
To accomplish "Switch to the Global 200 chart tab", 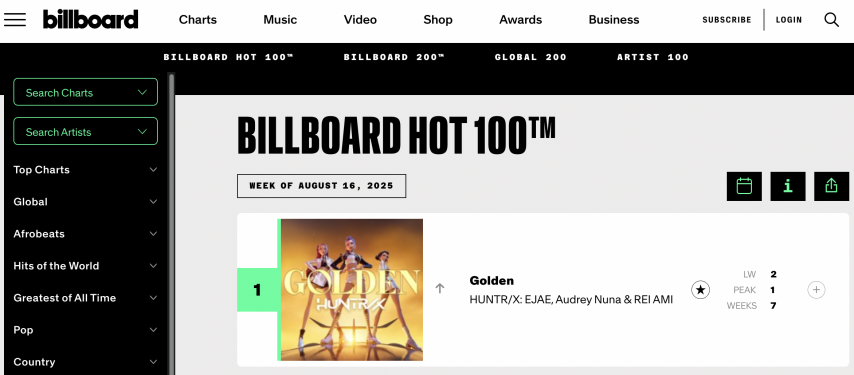I will click(530, 57).
